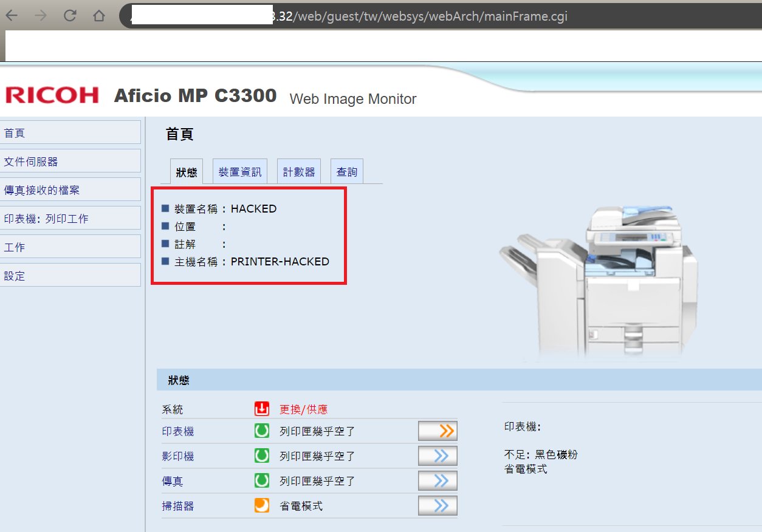The width and height of the screenshot is (762, 532).
Task: Open 文件伺服器 in the sidebar
Action: click(x=70, y=161)
